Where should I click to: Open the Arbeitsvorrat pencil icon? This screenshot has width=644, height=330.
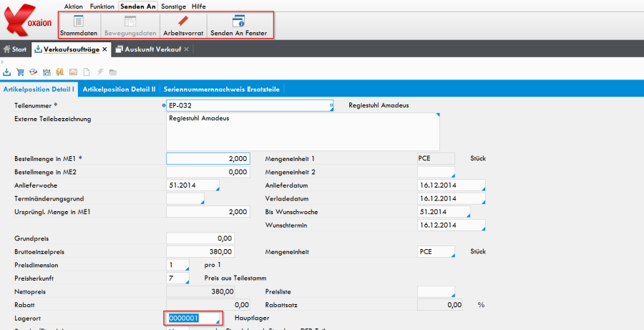[x=182, y=26]
